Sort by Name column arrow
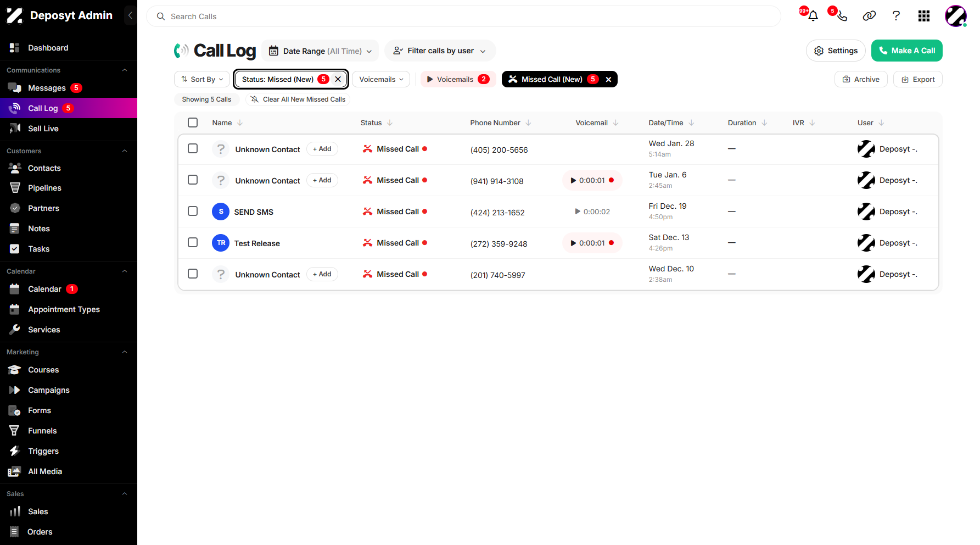Image resolution: width=980 pixels, height=545 pixels. [240, 123]
